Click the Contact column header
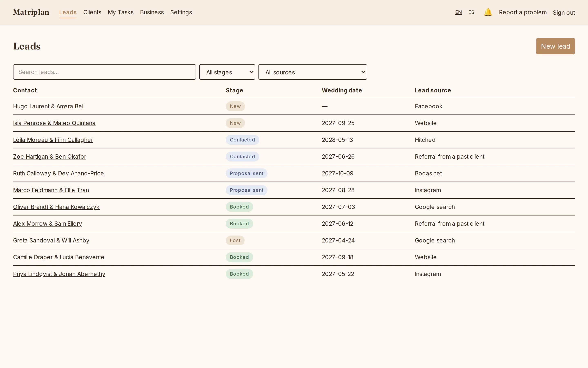The height and width of the screenshot is (368, 588). tap(25, 91)
